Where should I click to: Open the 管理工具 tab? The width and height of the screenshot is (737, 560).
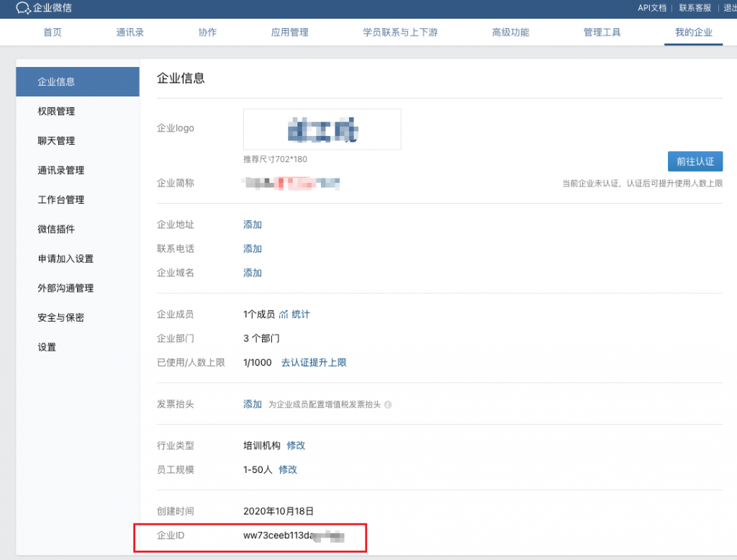point(602,32)
